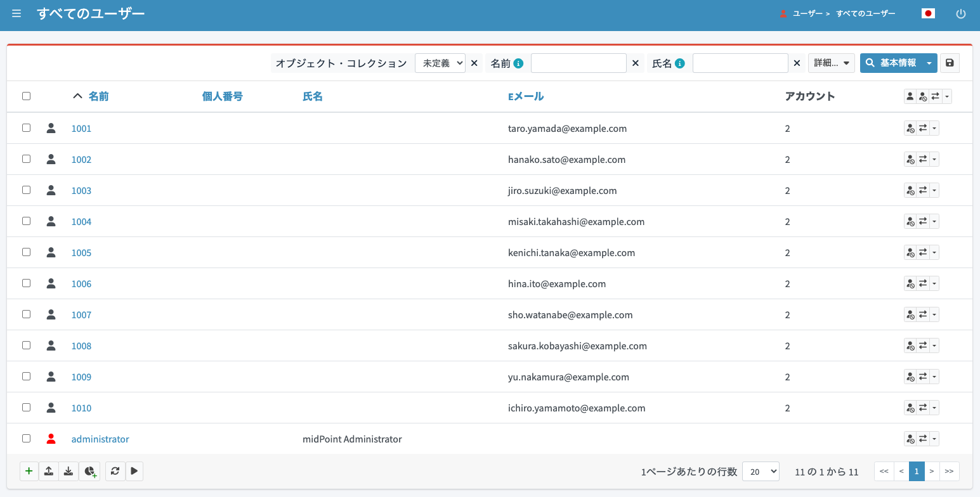
Task: Check the box for user 1008
Action: [x=26, y=345]
